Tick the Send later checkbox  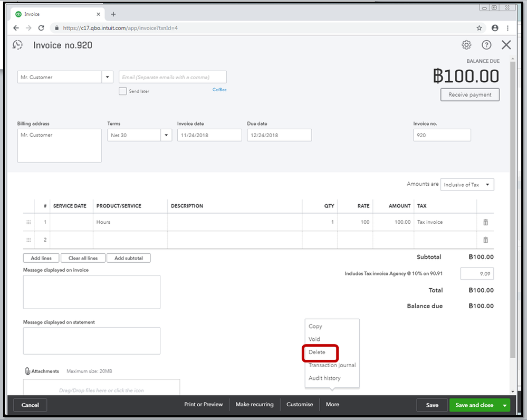(x=123, y=91)
